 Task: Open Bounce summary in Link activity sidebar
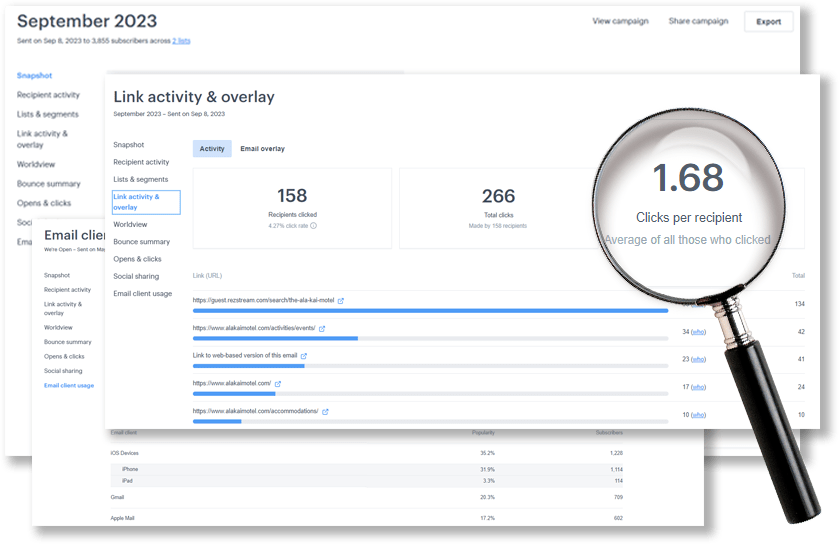[141, 242]
